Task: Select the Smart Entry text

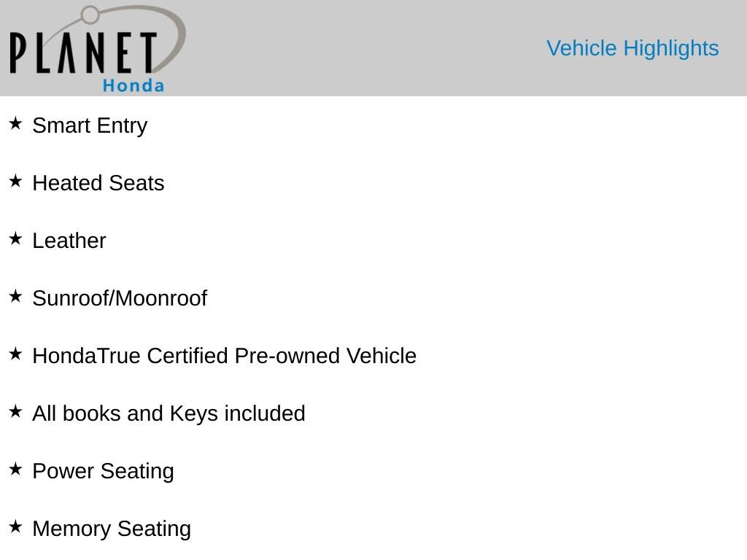Action: pos(90,125)
